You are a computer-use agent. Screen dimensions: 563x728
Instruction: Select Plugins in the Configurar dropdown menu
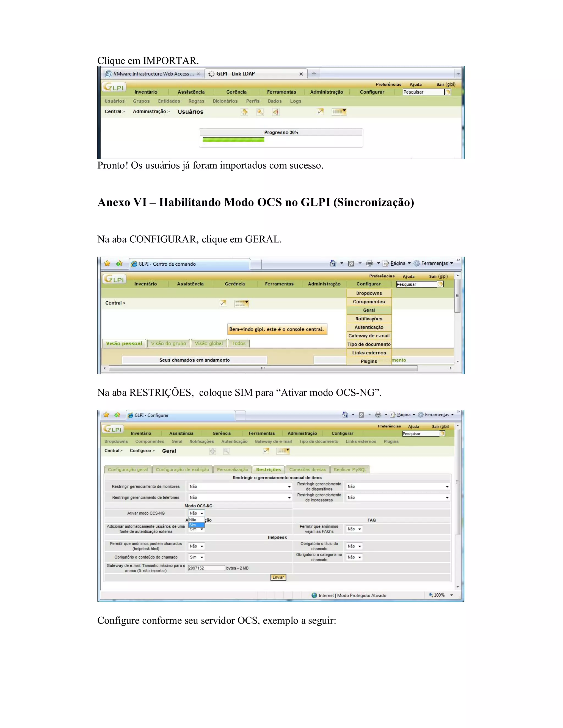tap(369, 361)
